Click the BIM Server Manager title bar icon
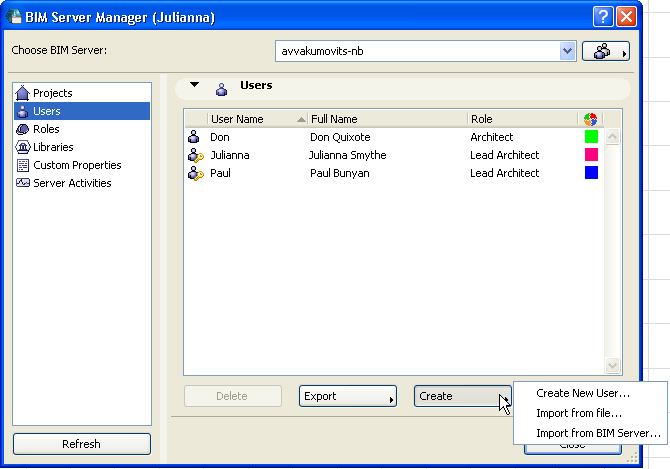 tap(14, 17)
